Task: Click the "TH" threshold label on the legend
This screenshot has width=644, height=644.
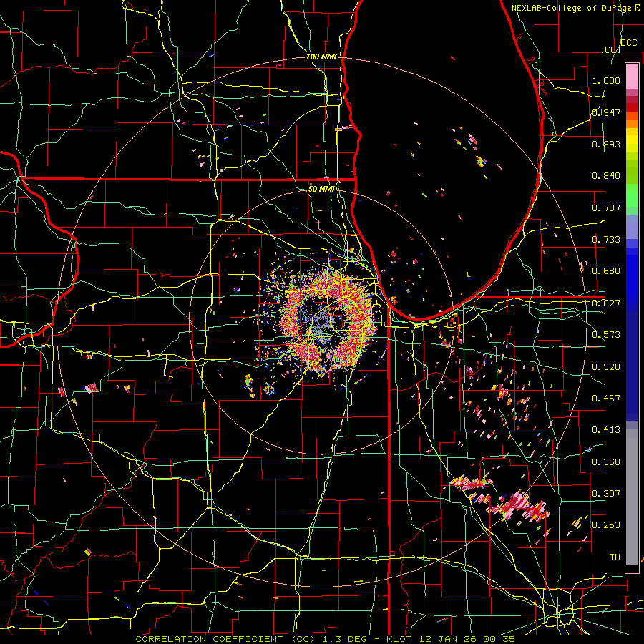Action: [x=615, y=557]
